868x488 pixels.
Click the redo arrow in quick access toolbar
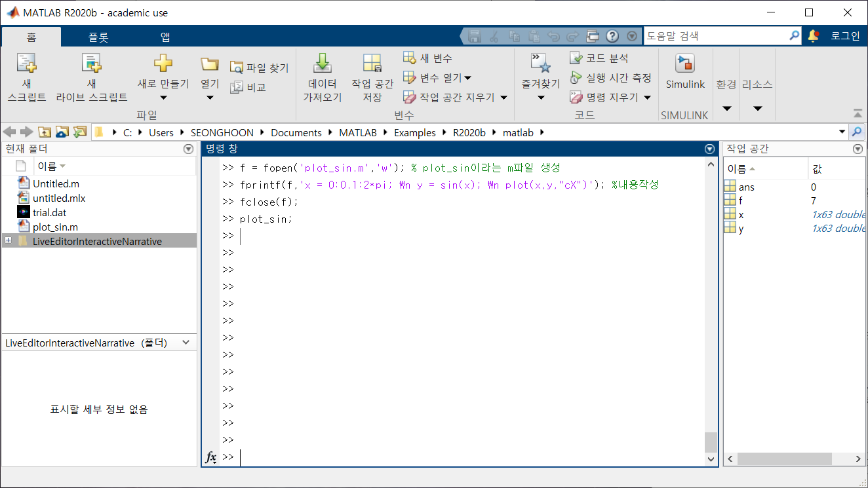pyautogui.click(x=572, y=36)
